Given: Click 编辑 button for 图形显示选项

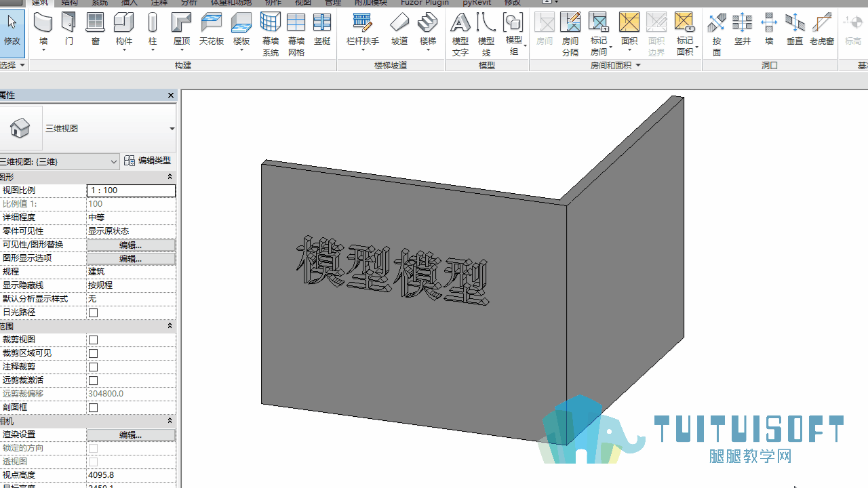Looking at the screenshot, I should (131, 258).
